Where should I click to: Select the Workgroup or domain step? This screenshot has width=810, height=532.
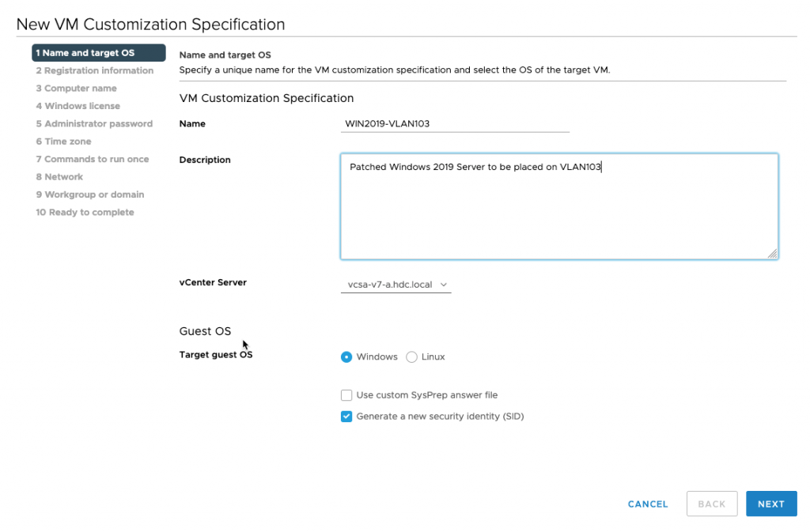click(89, 194)
